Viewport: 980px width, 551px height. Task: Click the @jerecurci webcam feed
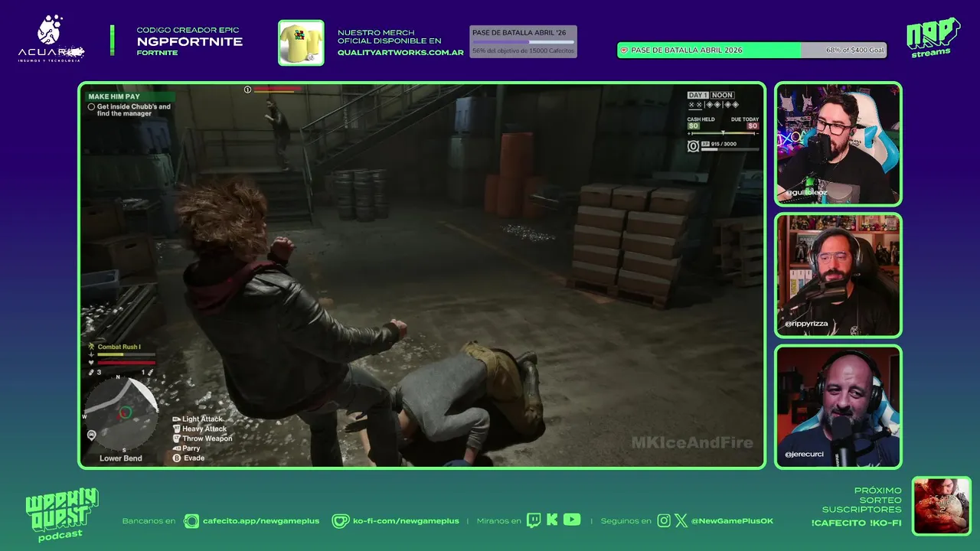point(838,407)
